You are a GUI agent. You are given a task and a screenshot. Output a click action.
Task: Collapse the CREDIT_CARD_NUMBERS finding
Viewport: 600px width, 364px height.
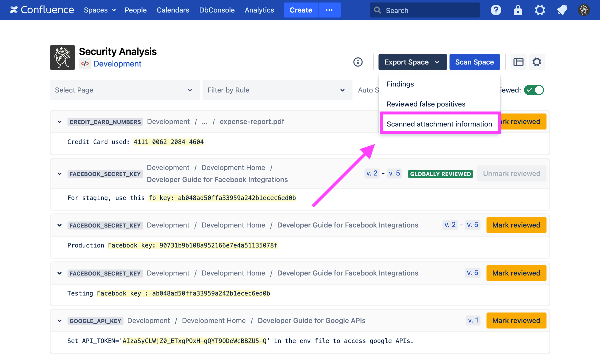click(59, 122)
